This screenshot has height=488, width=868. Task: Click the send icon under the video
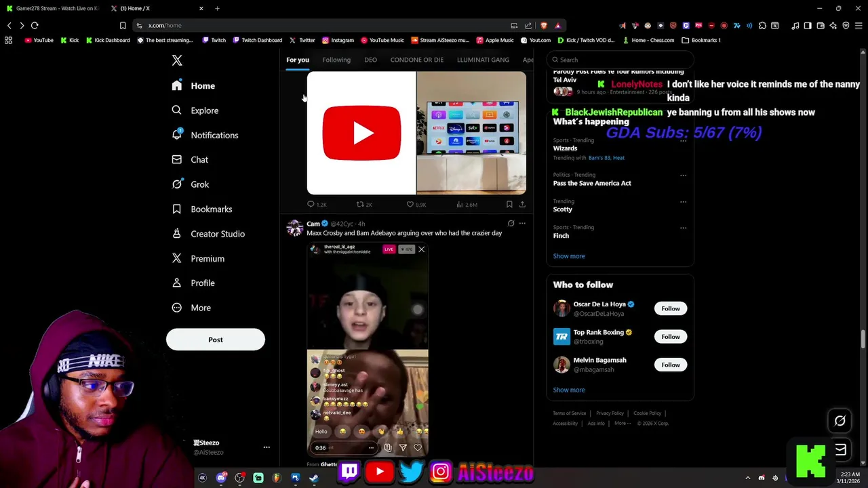403,447
